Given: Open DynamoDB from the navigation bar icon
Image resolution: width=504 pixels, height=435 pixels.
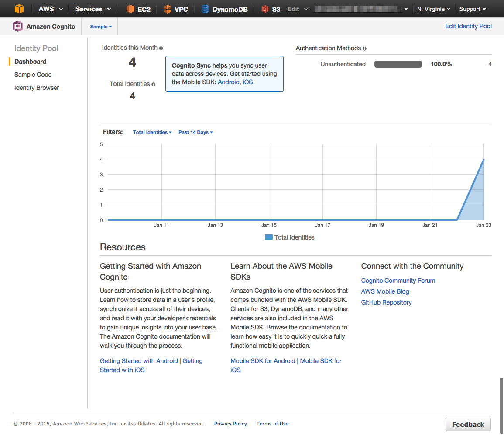Looking at the screenshot, I should 204,8.
